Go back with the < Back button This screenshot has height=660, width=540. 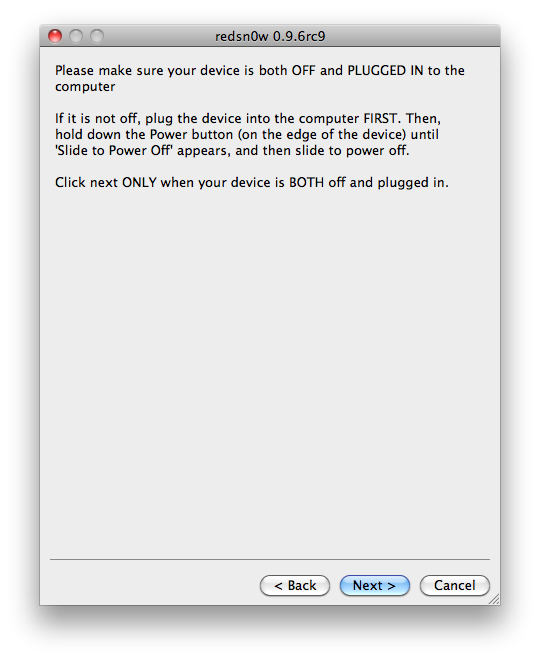tap(295, 585)
